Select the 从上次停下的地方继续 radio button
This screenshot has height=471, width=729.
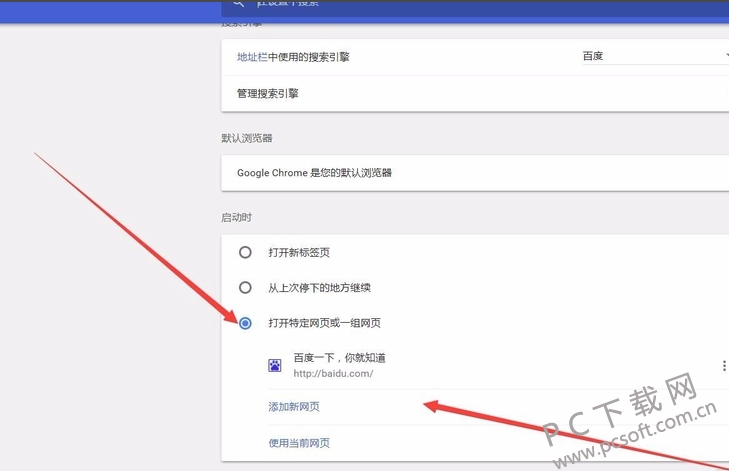pos(245,287)
